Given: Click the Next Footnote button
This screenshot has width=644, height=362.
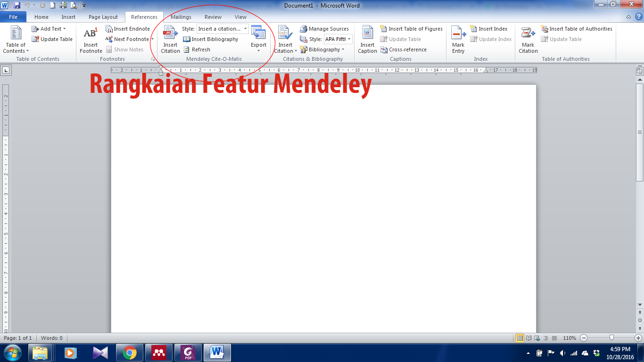Looking at the screenshot, I should tap(127, 39).
